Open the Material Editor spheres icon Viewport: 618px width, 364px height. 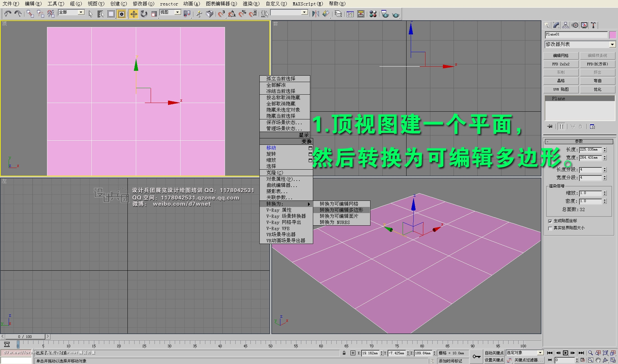373,14
